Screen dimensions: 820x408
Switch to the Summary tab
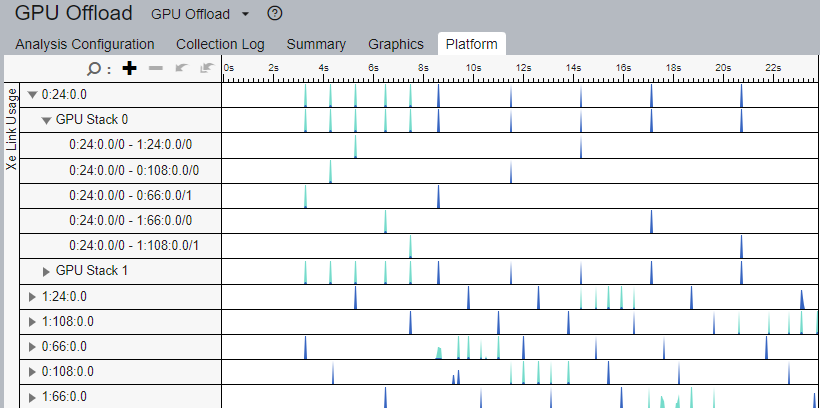pyautogui.click(x=316, y=44)
